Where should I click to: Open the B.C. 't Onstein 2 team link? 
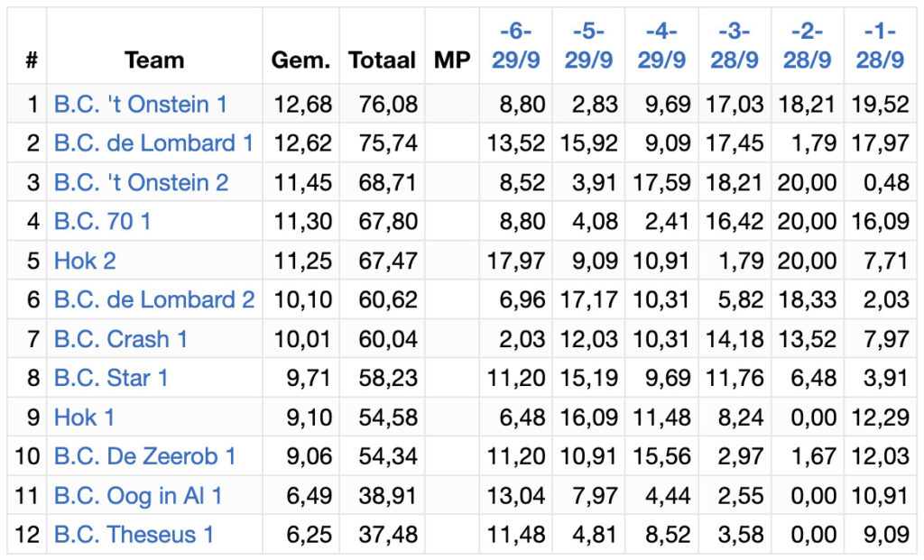pos(141,182)
